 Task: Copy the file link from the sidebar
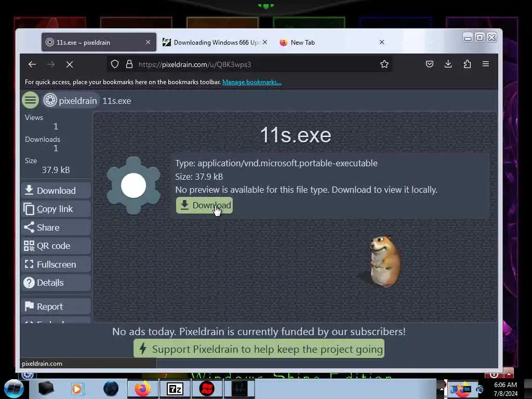coord(56,209)
